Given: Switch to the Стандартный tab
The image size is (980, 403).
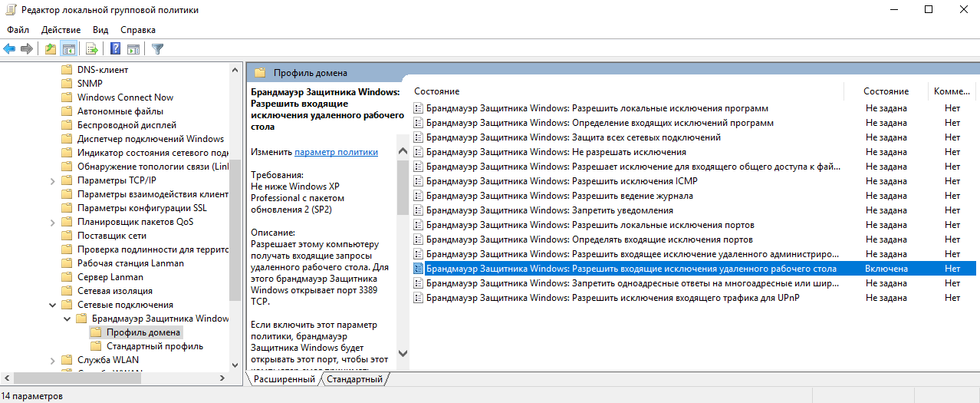Looking at the screenshot, I should point(355,379).
